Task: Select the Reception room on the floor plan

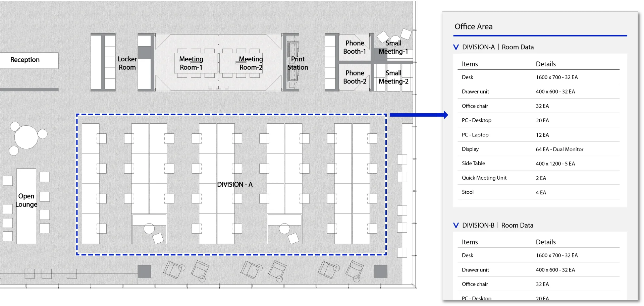Action: coord(25,60)
